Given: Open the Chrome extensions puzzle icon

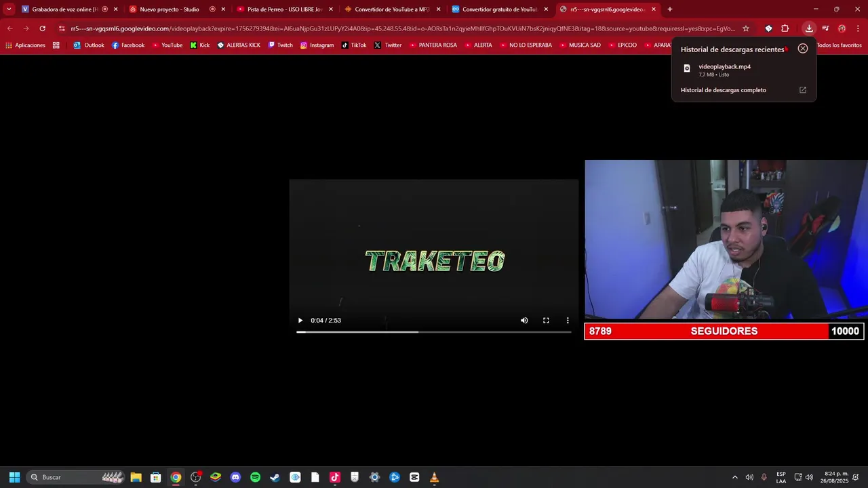Looking at the screenshot, I should tap(785, 28).
